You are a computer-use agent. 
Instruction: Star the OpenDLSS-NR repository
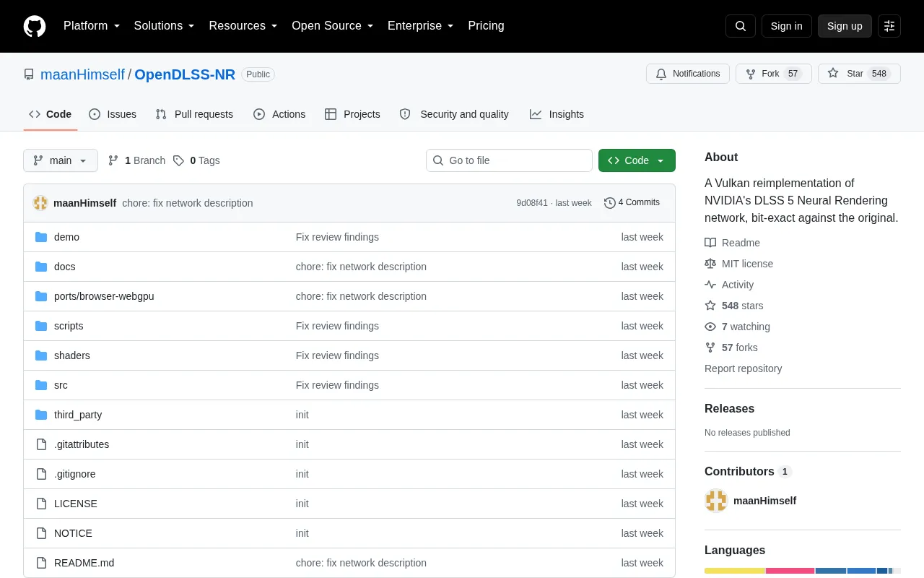(859, 74)
